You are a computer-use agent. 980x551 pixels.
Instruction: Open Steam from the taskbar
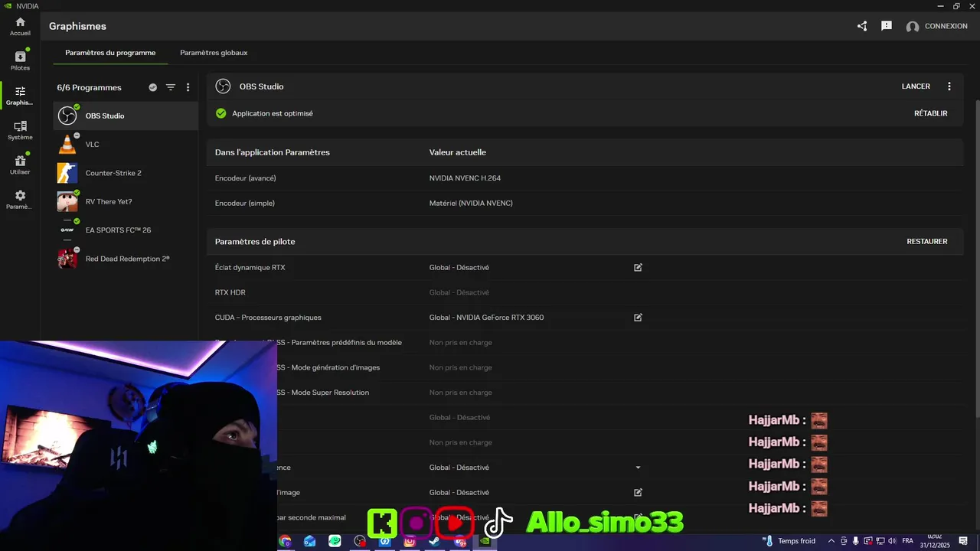click(434, 541)
